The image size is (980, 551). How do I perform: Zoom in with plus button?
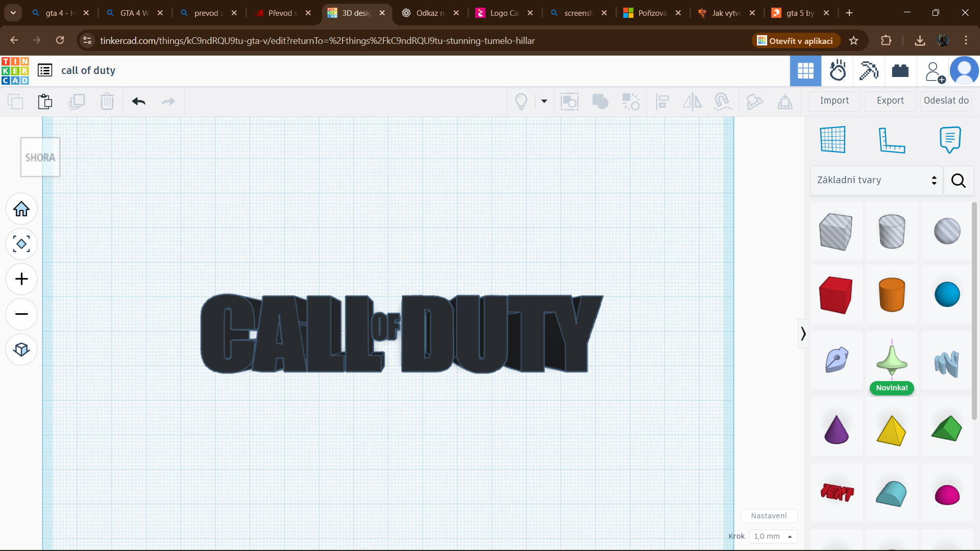click(x=21, y=279)
